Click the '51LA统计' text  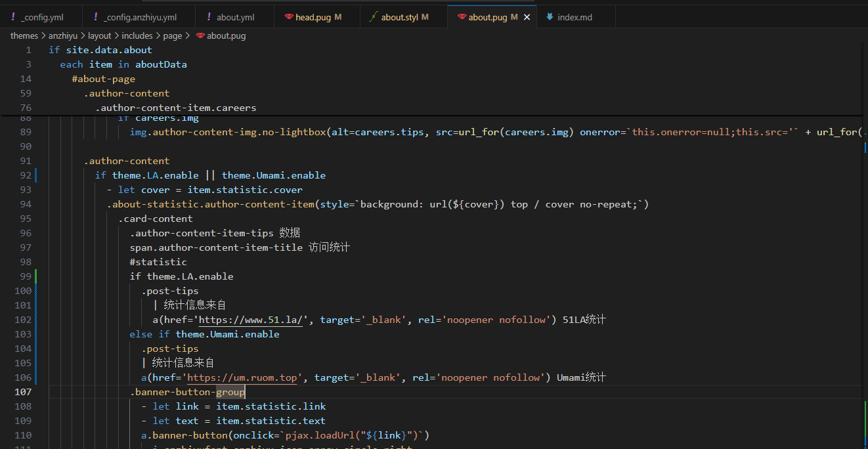[x=584, y=320]
